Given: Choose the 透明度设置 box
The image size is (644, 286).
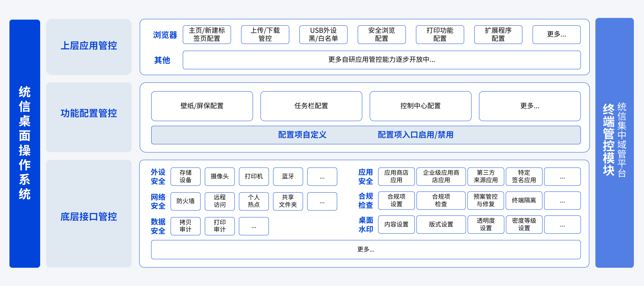Looking at the screenshot, I should tap(486, 224).
